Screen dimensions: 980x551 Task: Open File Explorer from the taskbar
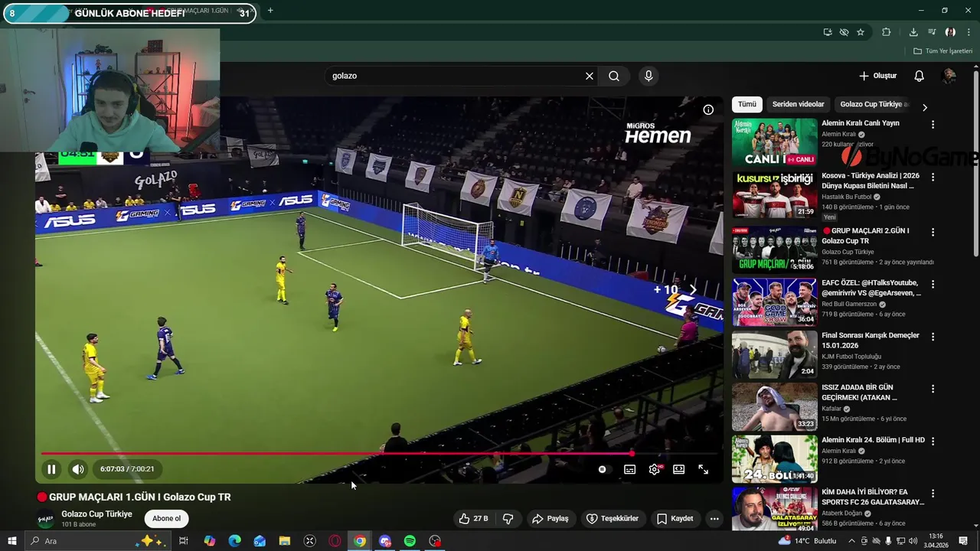[284, 541]
